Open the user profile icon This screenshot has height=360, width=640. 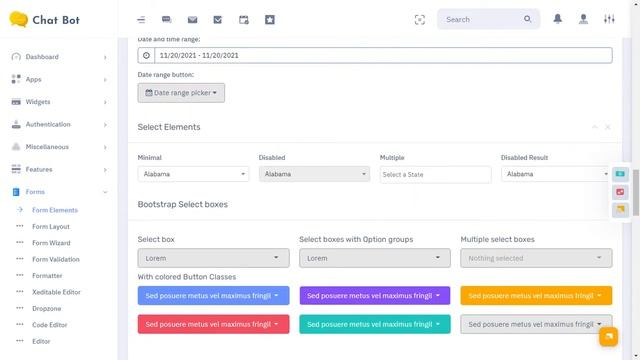click(x=583, y=19)
